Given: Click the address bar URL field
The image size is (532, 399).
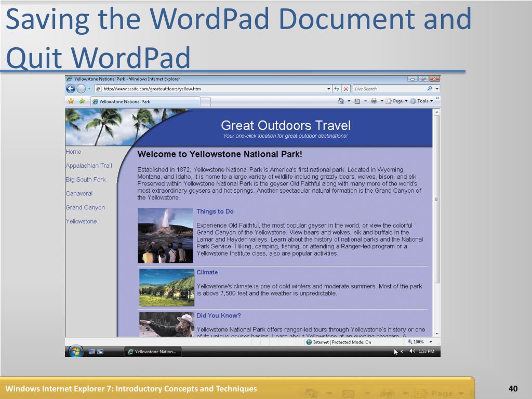Looking at the screenshot, I should tap(210, 89).
